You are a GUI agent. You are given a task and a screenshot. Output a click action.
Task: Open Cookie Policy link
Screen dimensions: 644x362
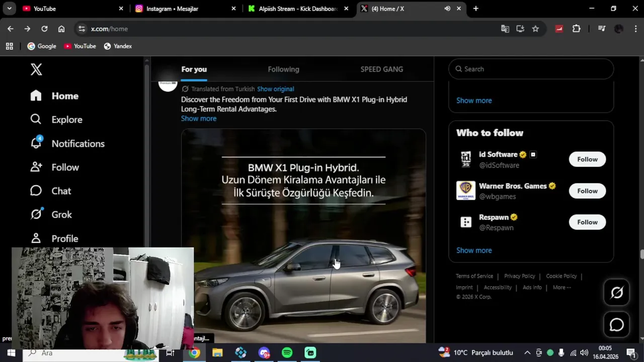[x=561, y=276]
